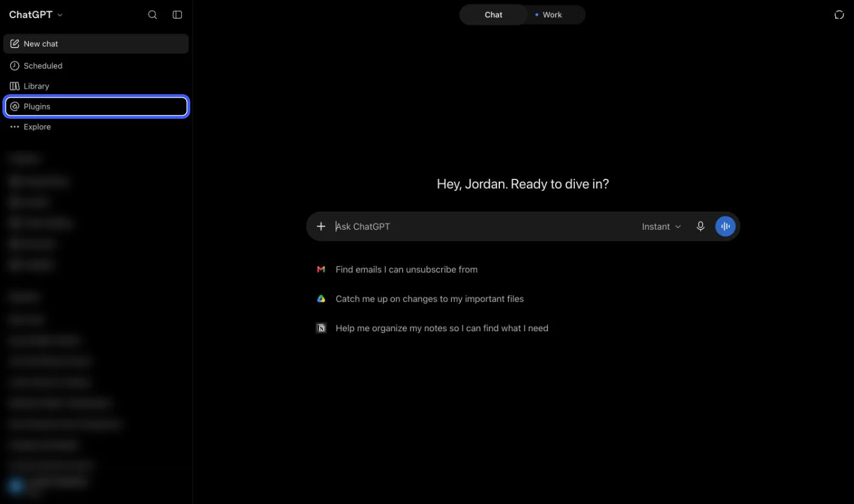Screen dimensions: 854x504
Task: Click the Gmail icon beside email suggestion
Action: tap(321, 269)
